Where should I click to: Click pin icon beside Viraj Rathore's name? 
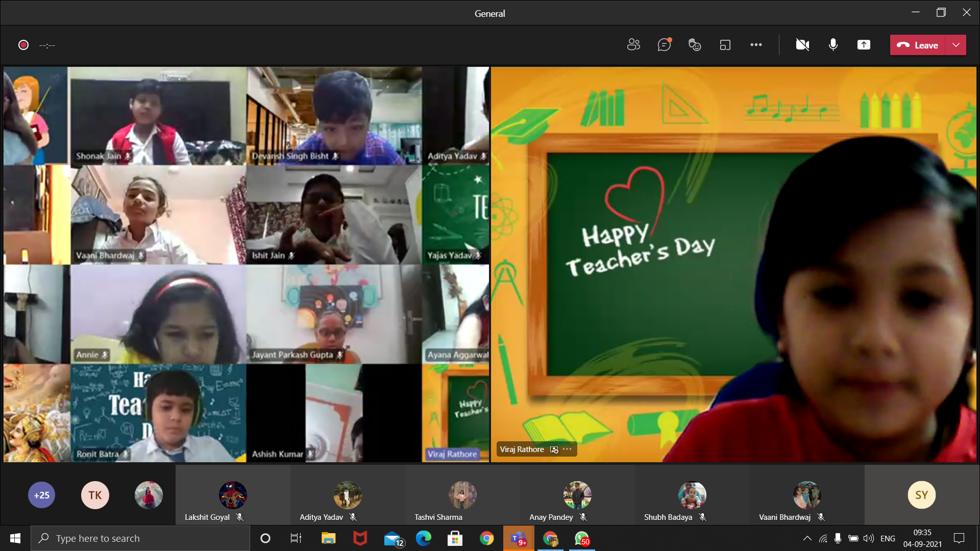pos(554,449)
